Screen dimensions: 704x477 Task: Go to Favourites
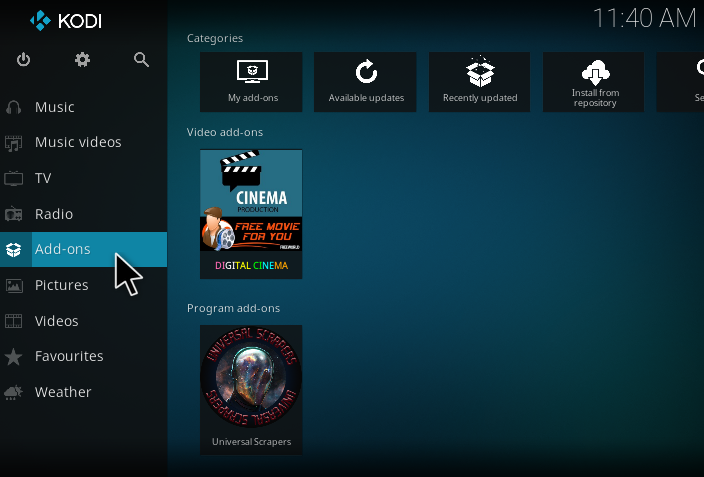(x=84, y=357)
